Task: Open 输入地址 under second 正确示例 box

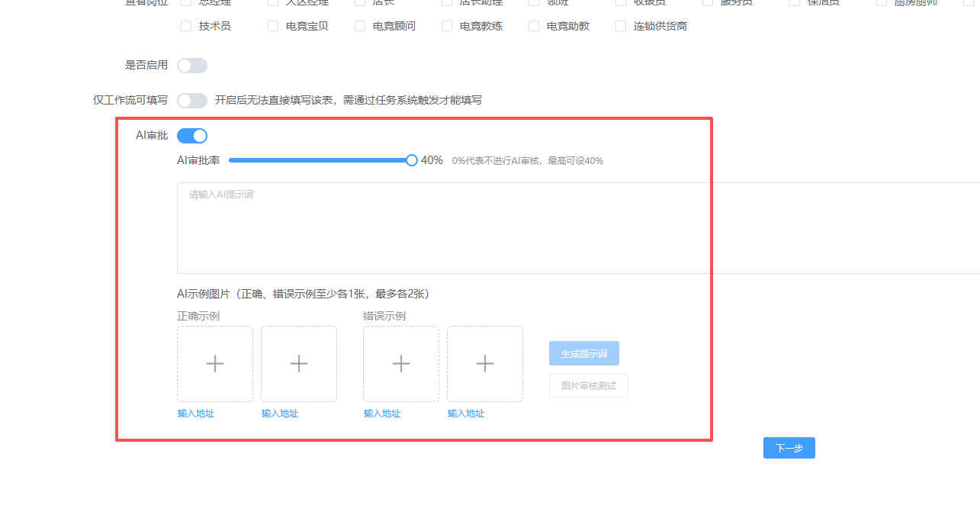Action: (x=280, y=414)
